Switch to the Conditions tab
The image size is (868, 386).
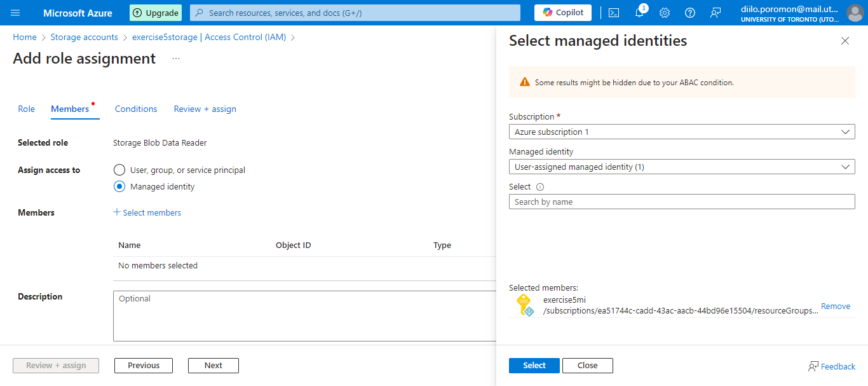pyautogui.click(x=135, y=109)
